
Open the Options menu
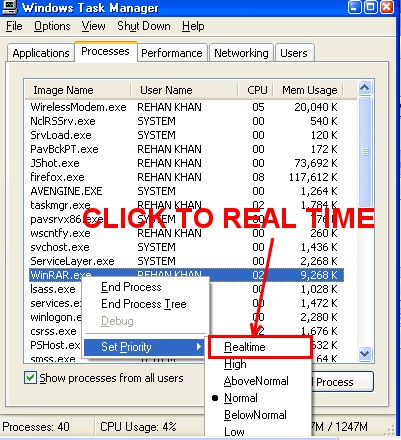[52, 26]
